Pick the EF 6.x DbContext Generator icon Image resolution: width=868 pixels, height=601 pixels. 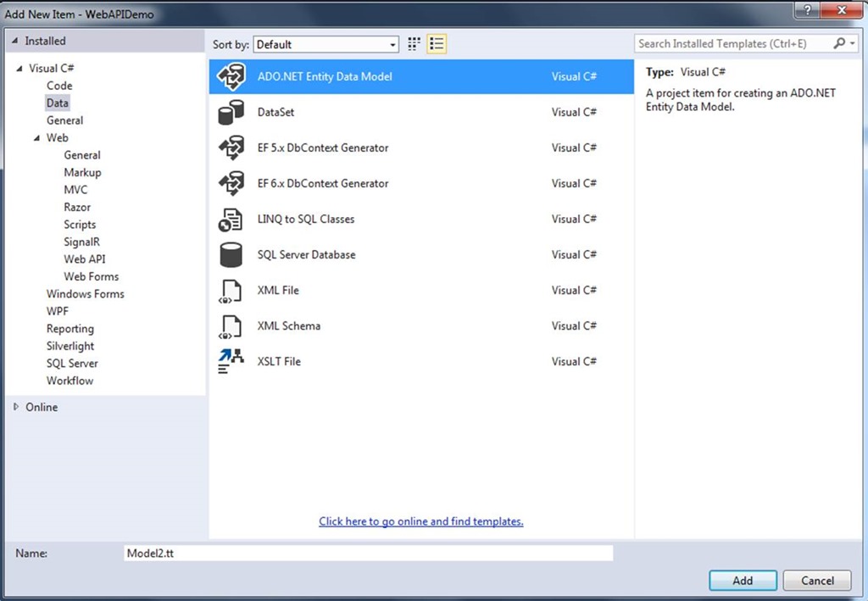[x=231, y=184]
